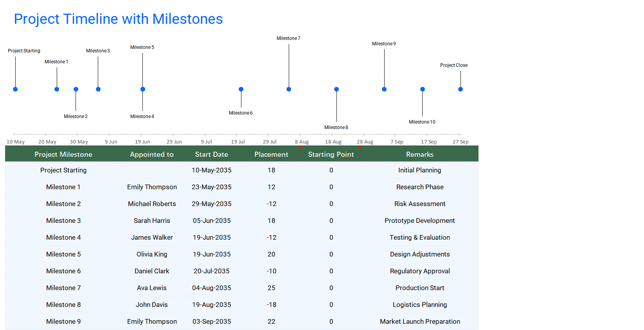Click Emily Thompson in Milestone 1 row
The image size is (644, 330).
(x=152, y=187)
